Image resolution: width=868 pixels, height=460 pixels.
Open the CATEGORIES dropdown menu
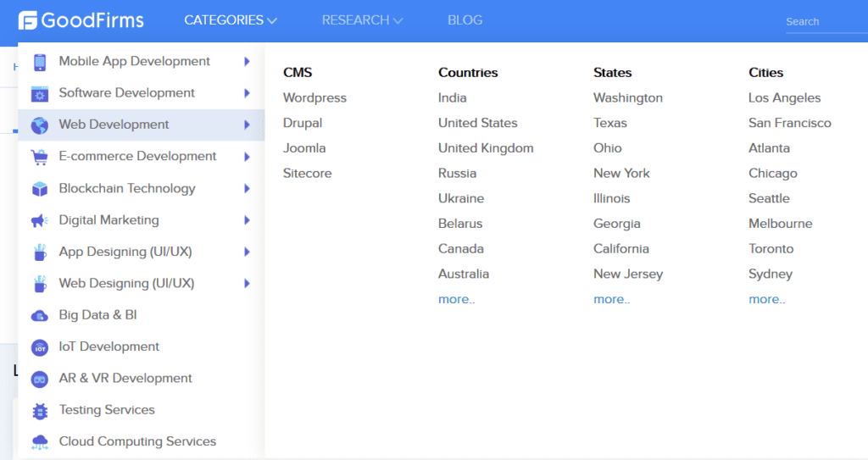click(x=231, y=20)
